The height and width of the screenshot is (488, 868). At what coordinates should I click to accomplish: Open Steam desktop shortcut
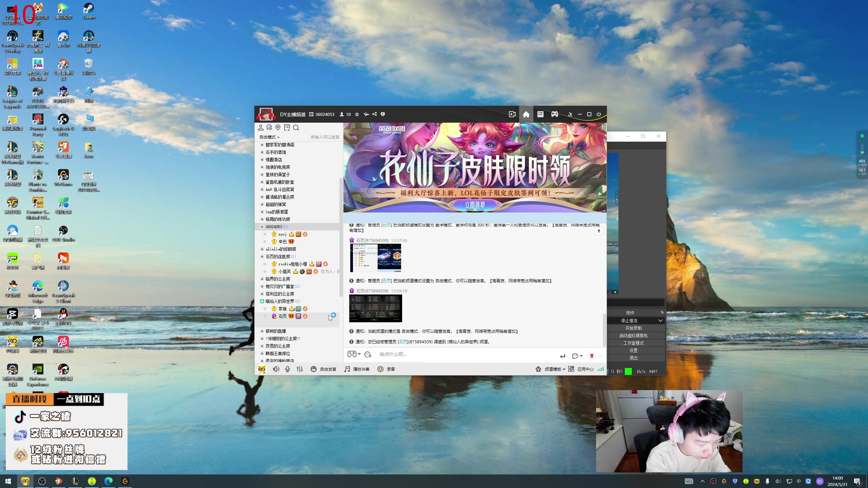(89, 12)
